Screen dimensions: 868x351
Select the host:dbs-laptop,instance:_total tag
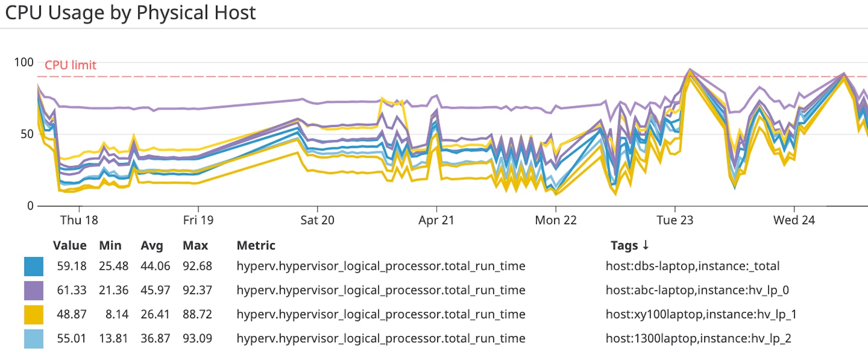point(692,266)
